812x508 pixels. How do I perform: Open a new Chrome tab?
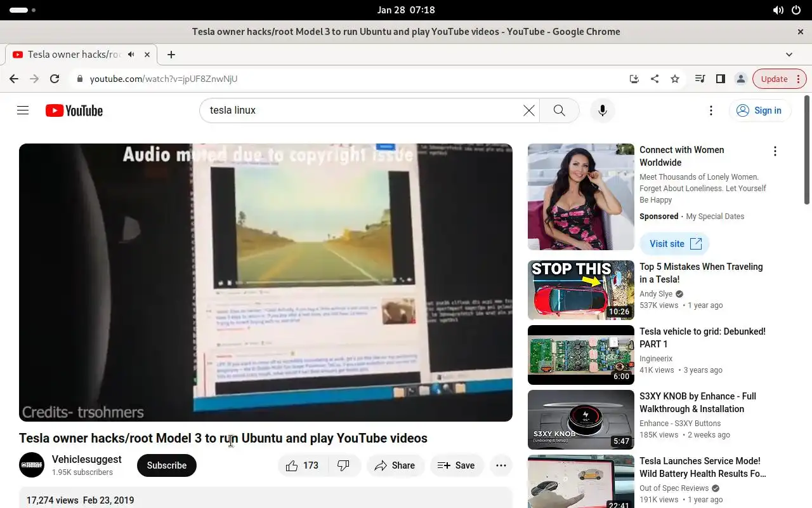click(171, 55)
